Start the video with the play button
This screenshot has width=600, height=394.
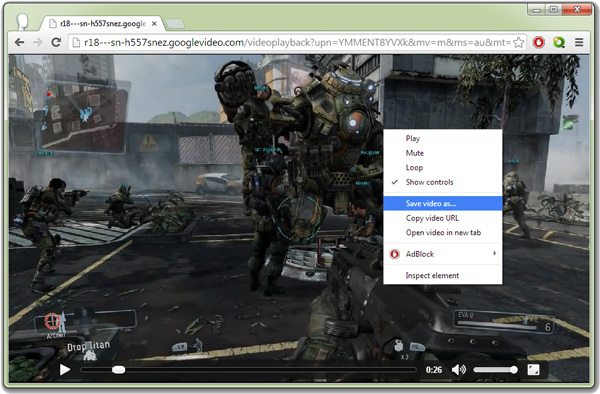tap(65, 370)
